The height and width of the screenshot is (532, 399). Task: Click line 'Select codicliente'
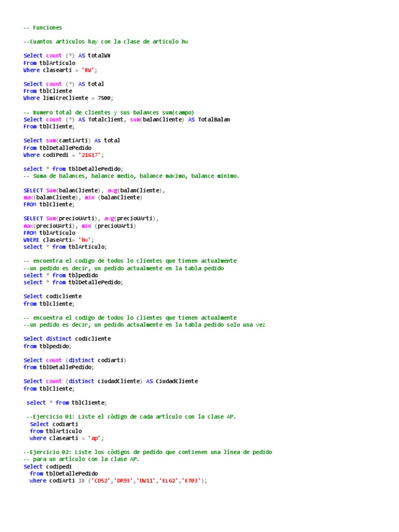[52, 296]
